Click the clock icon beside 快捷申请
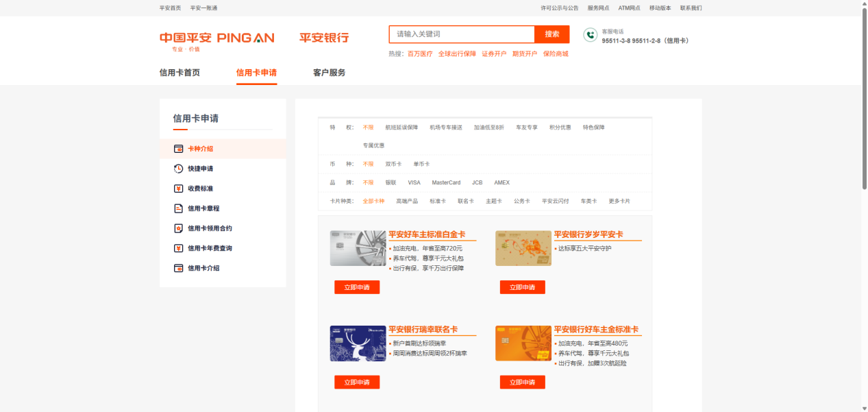 click(178, 169)
